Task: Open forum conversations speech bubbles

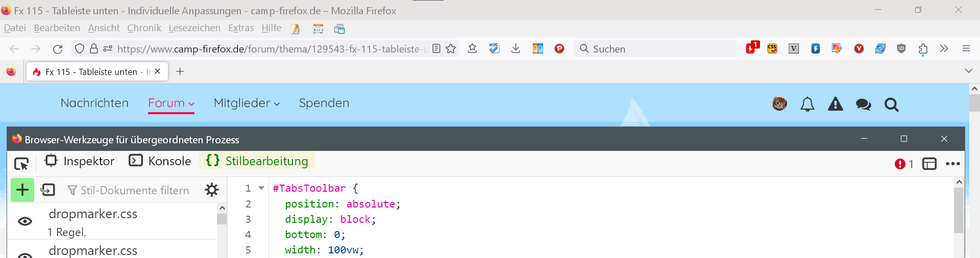Action: [864, 105]
